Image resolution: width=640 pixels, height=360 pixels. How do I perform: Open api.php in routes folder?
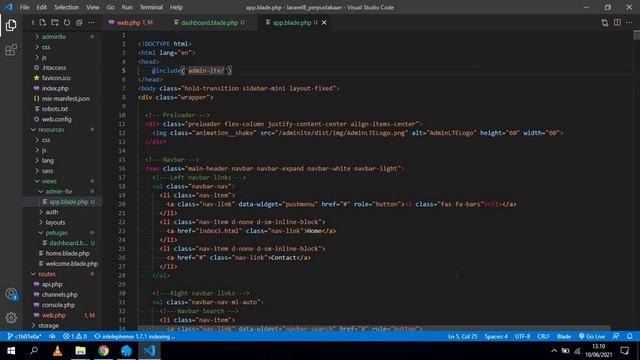[x=52, y=284]
